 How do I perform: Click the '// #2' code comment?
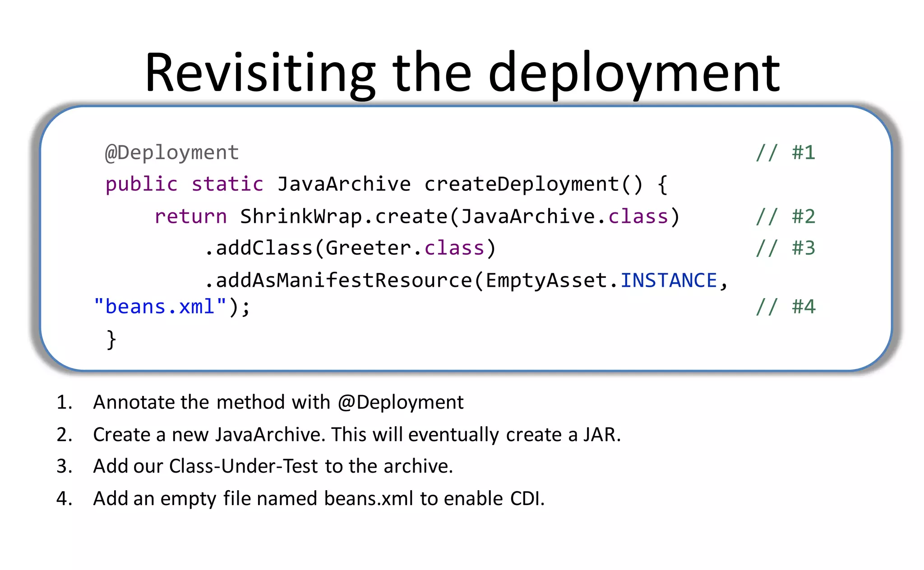pyautogui.click(x=785, y=216)
